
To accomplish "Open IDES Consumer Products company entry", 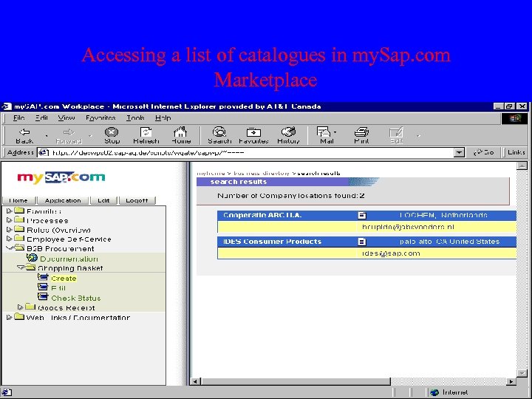I will click(272, 242).
